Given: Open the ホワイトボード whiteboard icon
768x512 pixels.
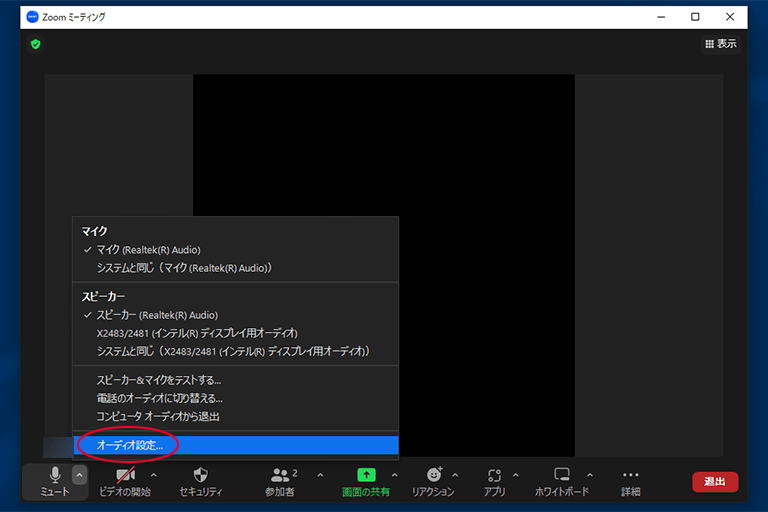Looking at the screenshot, I should point(562,476).
